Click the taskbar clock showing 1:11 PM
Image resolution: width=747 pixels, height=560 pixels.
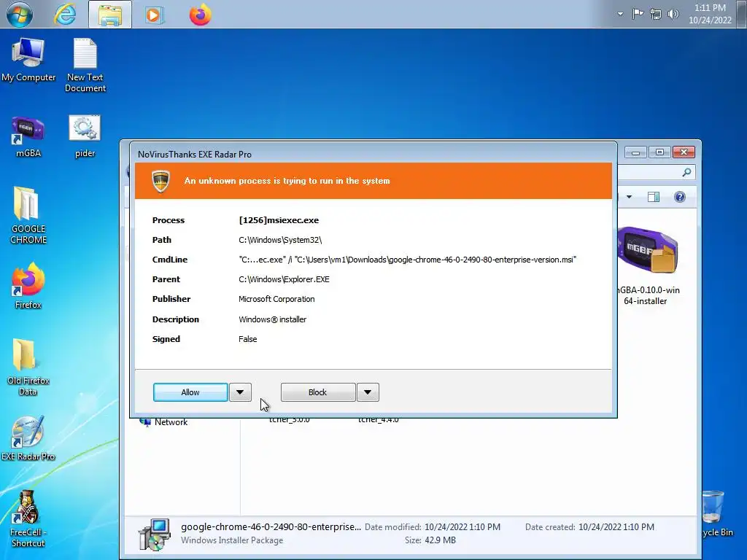710,14
